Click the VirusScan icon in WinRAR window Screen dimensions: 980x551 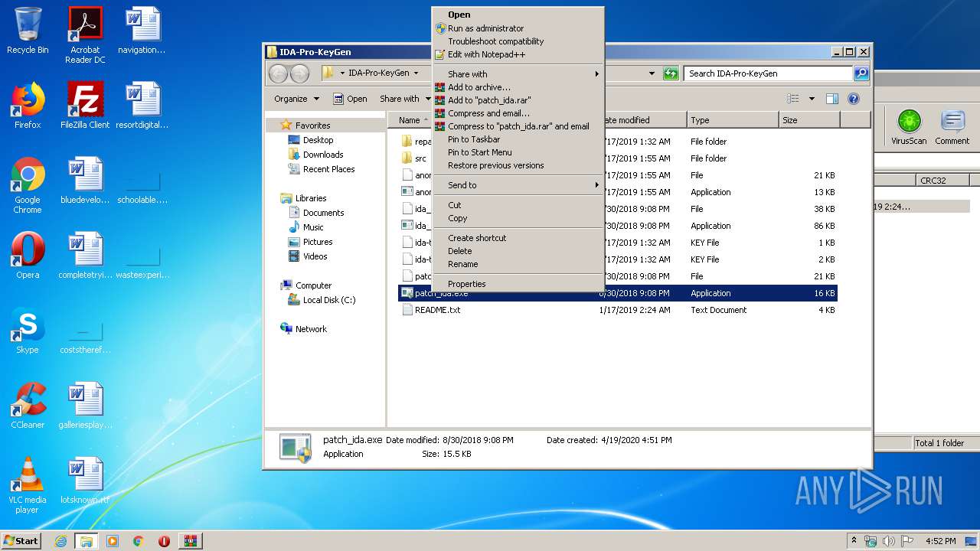(909, 127)
